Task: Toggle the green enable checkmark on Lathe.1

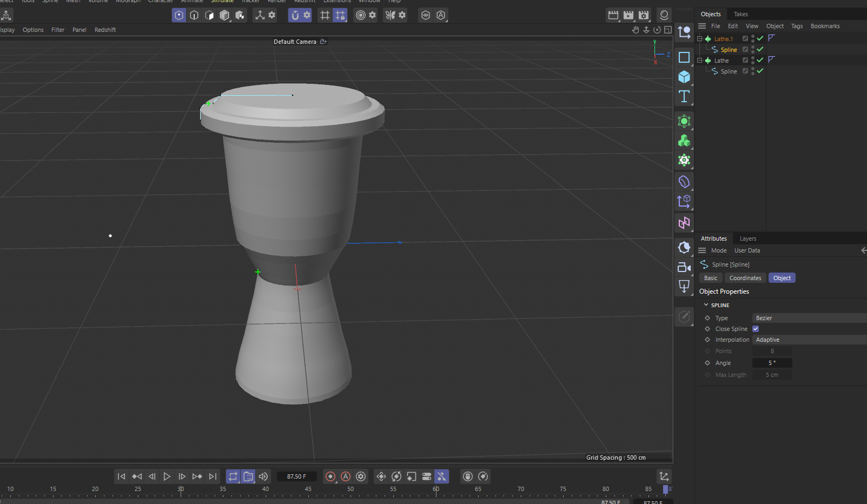Action: 759,38
